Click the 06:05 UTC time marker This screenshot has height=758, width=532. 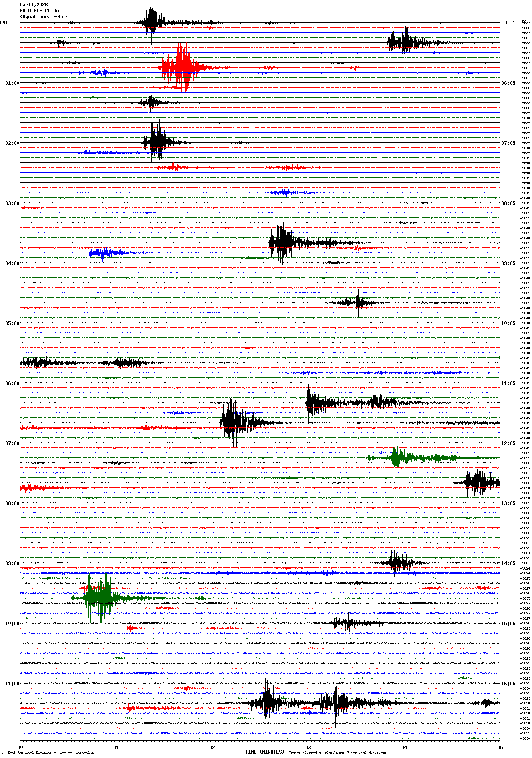point(508,83)
